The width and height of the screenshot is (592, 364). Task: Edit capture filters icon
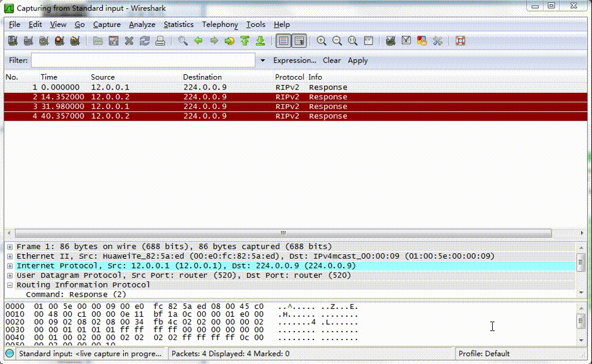(391, 41)
